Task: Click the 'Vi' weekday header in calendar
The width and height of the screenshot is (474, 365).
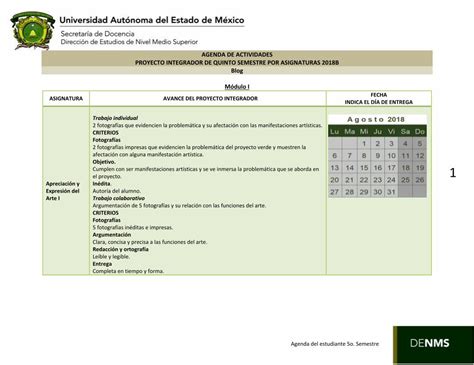Action: pyautogui.click(x=391, y=132)
